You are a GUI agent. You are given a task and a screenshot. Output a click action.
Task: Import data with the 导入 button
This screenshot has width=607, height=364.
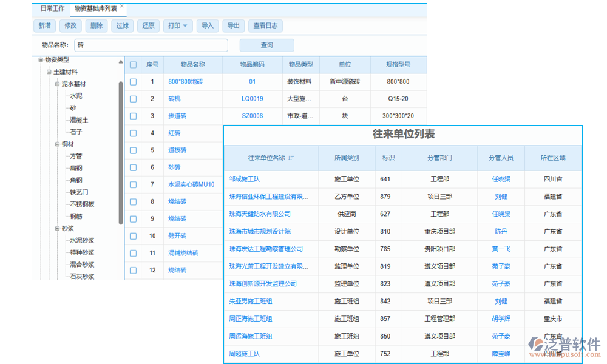(x=208, y=25)
